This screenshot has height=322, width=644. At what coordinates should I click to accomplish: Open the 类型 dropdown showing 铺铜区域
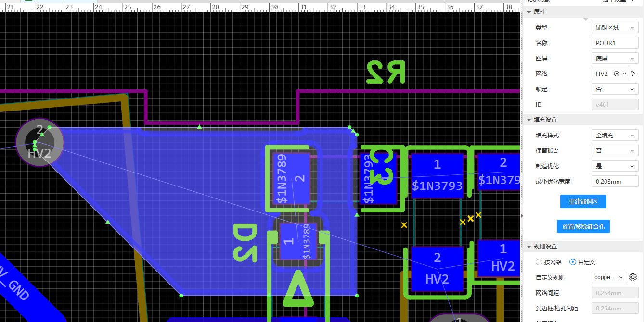(x=615, y=28)
